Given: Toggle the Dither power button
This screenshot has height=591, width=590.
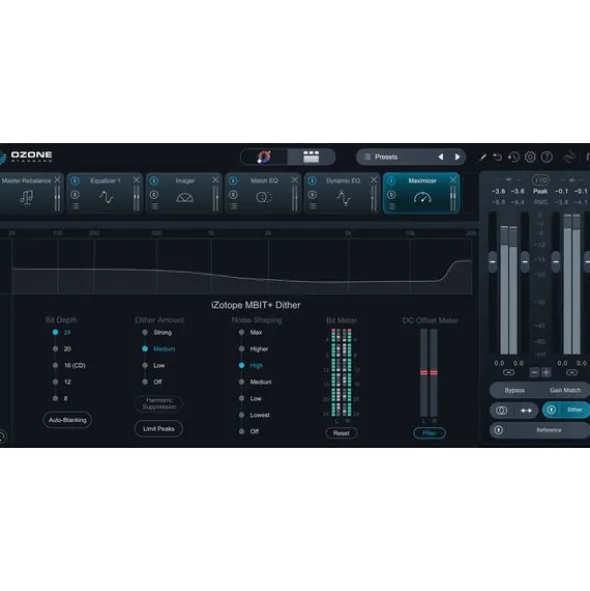Looking at the screenshot, I should 551,410.
